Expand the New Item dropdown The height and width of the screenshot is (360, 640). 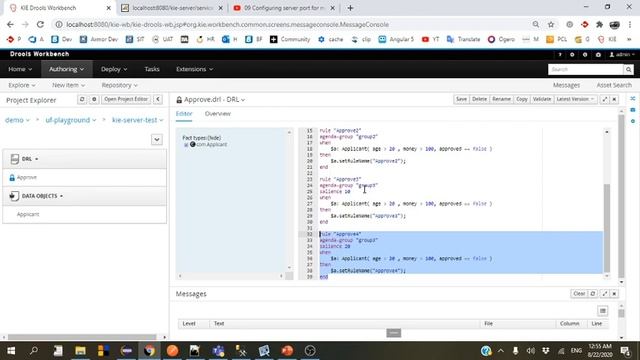69,85
